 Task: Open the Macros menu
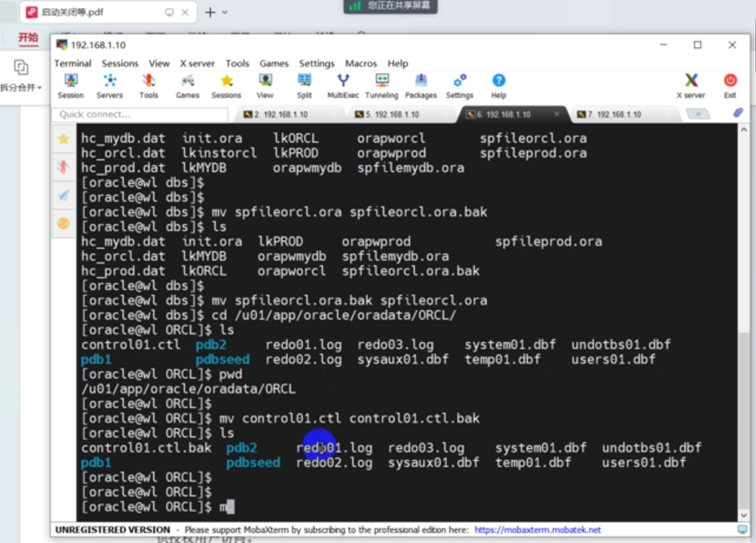(x=361, y=63)
